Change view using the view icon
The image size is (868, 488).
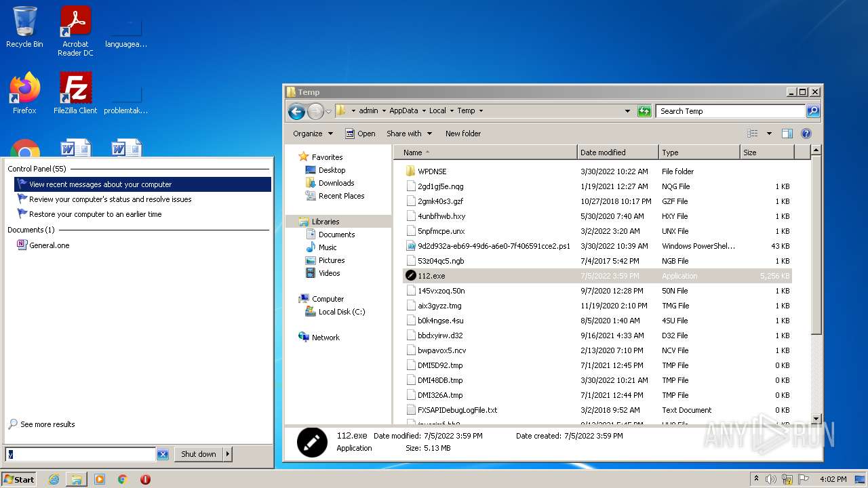pyautogui.click(x=752, y=134)
